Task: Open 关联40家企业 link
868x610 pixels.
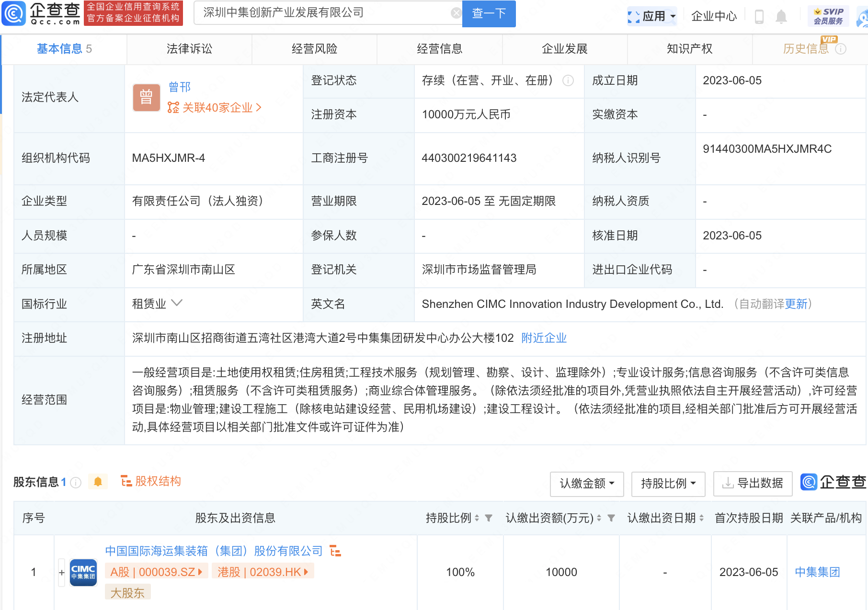Action: (x=214, y=108)
